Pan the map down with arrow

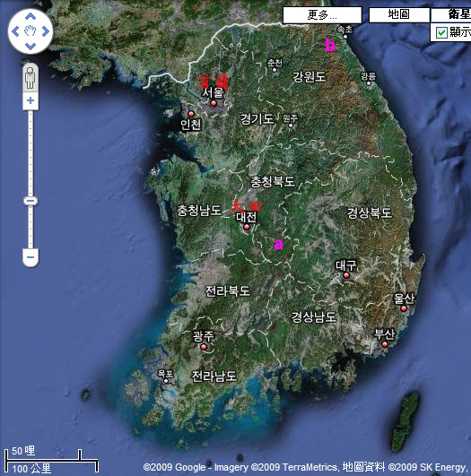point(31,46)
